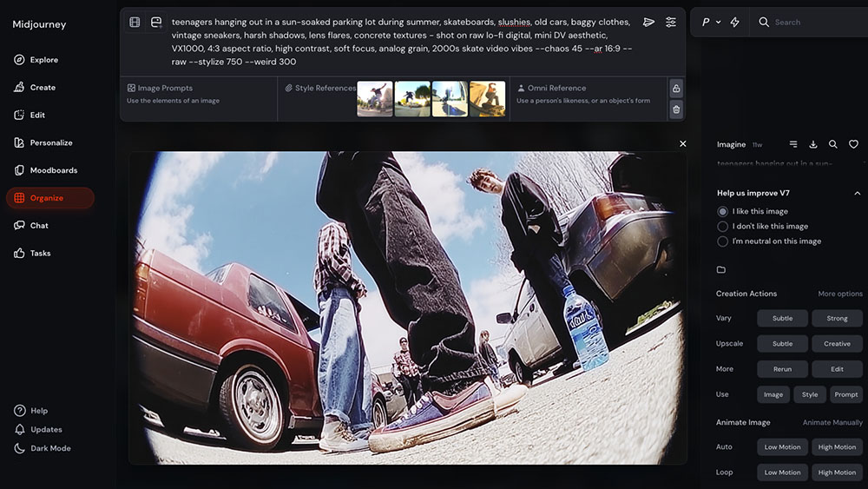
Task: Collapse the "Help us improve V7" section
Action: click(x=858, y=193)
